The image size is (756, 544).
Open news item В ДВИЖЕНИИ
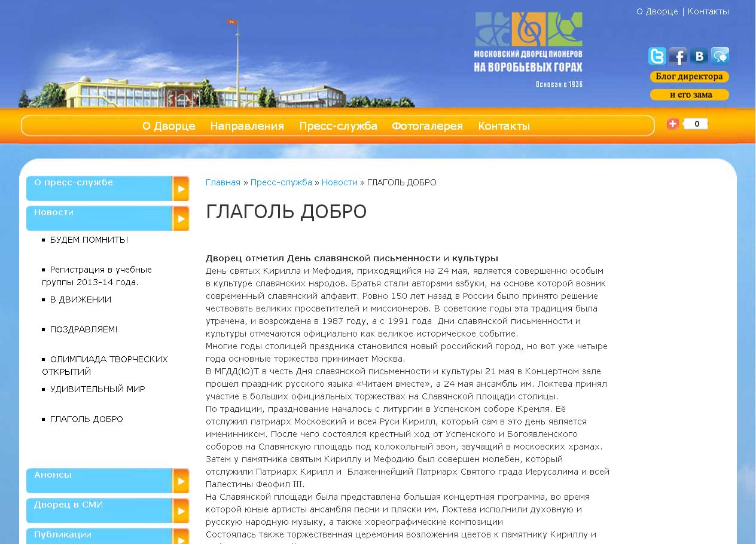pyautogui.click(x=81, y=299)
